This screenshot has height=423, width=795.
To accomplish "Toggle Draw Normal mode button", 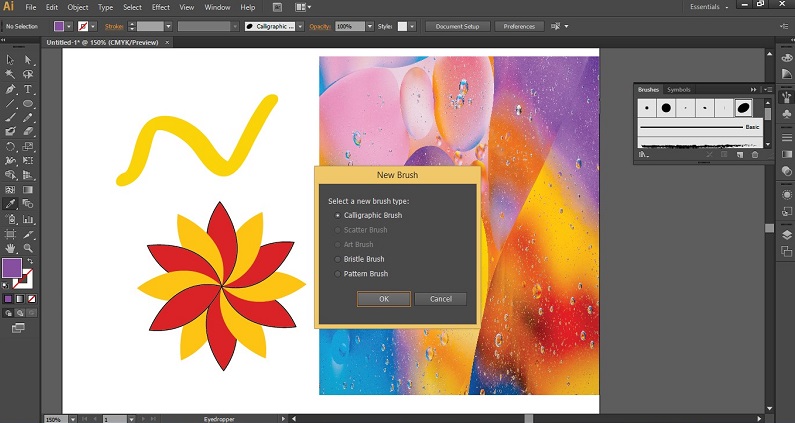I will tap(8, 313).
